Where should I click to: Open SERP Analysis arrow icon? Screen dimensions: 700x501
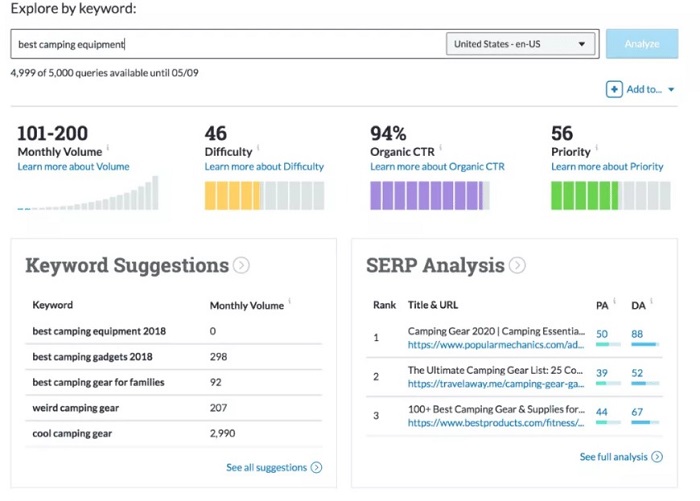pos(517,266)
